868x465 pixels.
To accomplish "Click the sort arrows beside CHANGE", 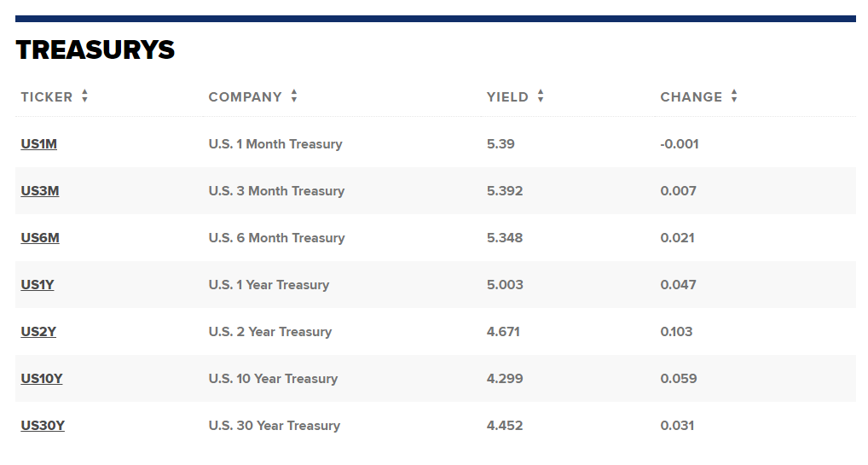I will pos(734,96).
